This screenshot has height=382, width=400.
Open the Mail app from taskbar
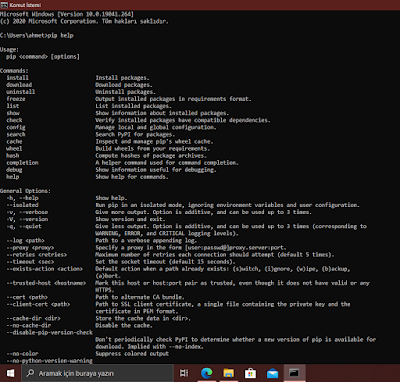tap(272, 373)
